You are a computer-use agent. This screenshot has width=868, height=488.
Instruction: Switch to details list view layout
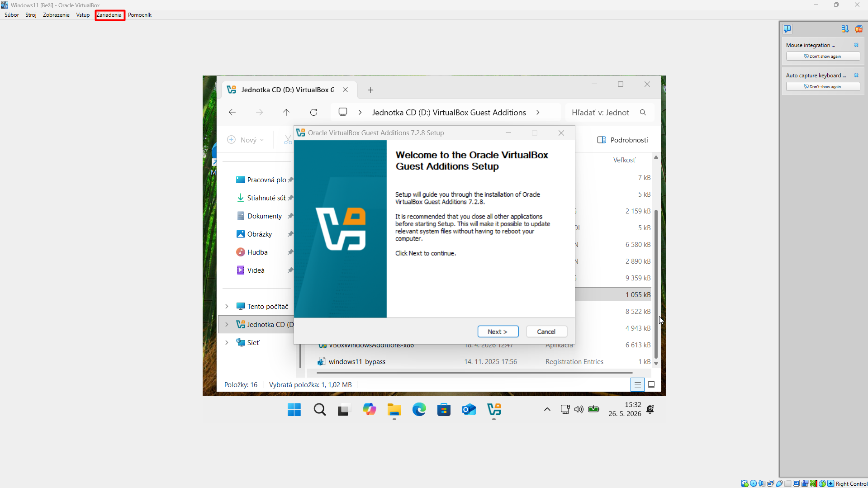click(x=637, y=385)
